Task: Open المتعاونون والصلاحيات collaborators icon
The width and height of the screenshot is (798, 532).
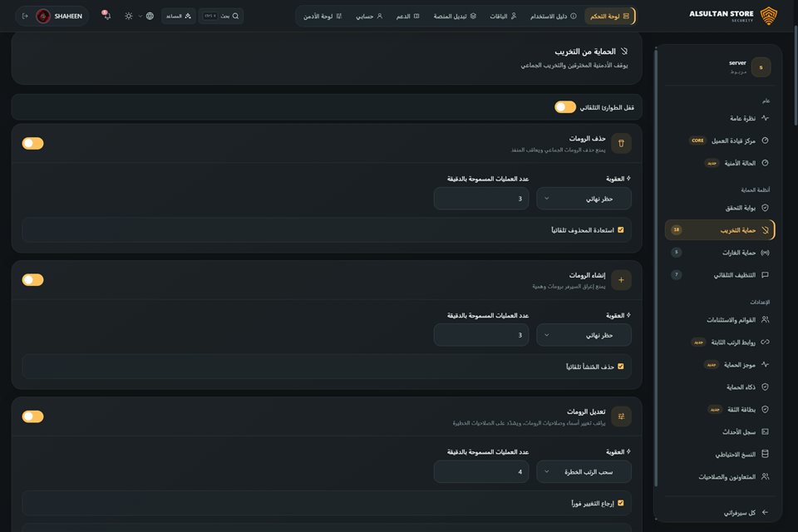Action: point(765,476)
